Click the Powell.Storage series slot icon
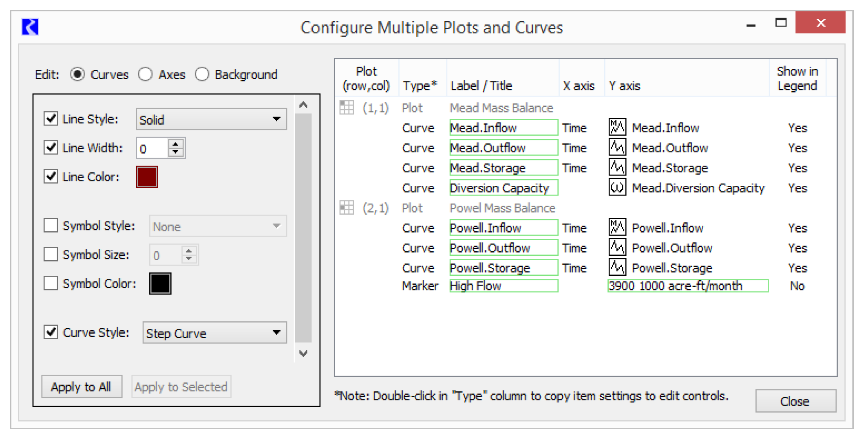This screenshot has height=448, width=868. [x=617, y=268]
